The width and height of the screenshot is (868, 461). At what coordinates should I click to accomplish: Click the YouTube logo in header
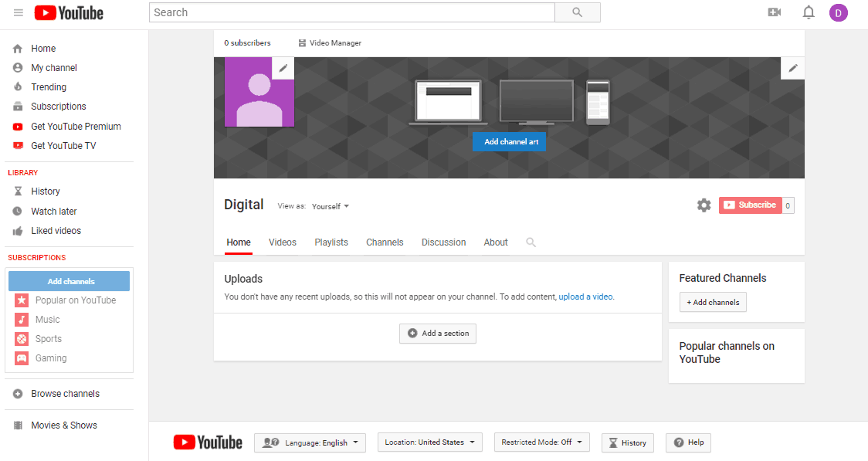pyautogui.click(x=69, y=12)
